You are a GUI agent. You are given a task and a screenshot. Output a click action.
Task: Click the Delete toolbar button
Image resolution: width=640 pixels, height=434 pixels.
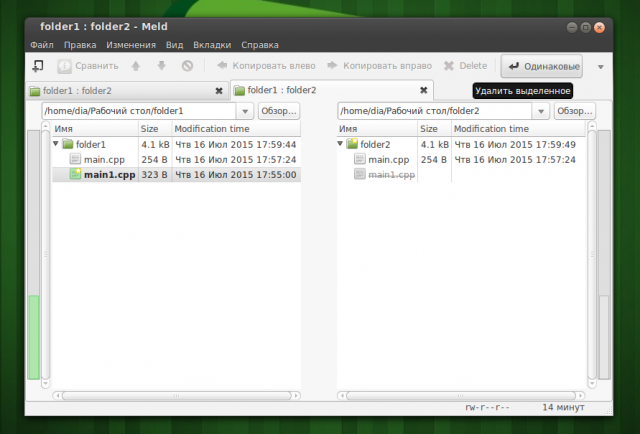[465, 66]
